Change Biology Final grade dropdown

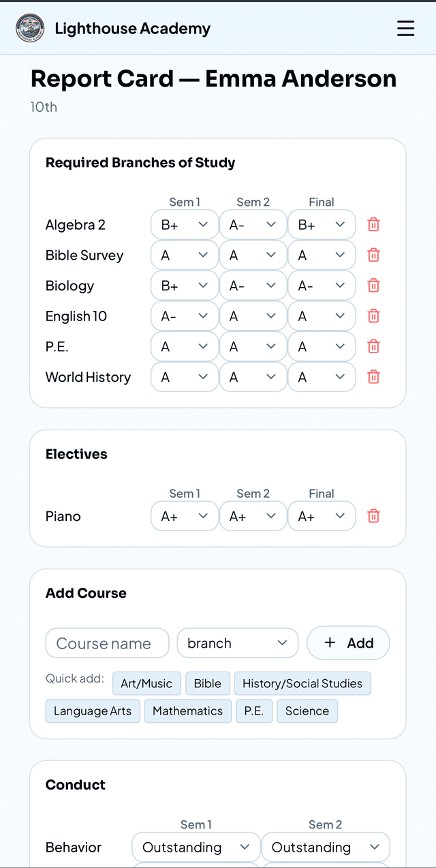click(322, 286)
